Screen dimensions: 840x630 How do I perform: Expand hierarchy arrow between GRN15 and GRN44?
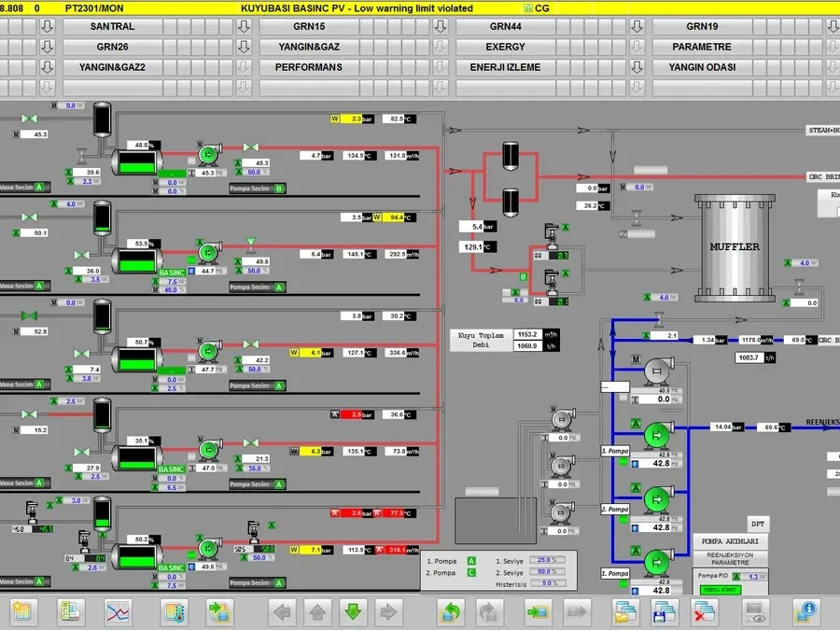click(441, 26)
